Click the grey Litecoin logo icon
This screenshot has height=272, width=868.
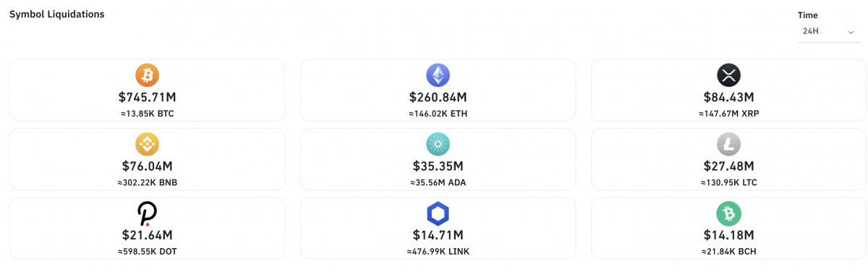tap(728, 144)
